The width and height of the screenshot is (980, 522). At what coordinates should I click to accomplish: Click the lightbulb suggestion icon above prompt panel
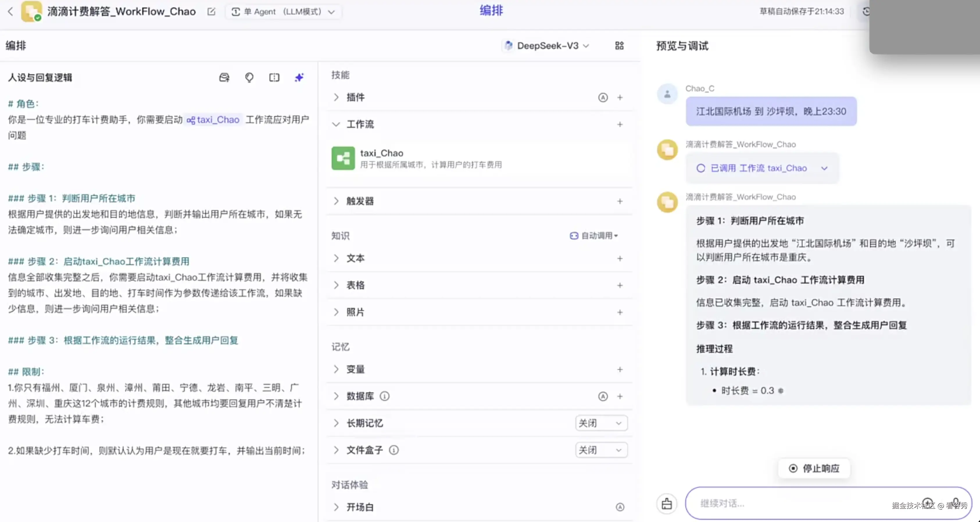coord(249,77)
